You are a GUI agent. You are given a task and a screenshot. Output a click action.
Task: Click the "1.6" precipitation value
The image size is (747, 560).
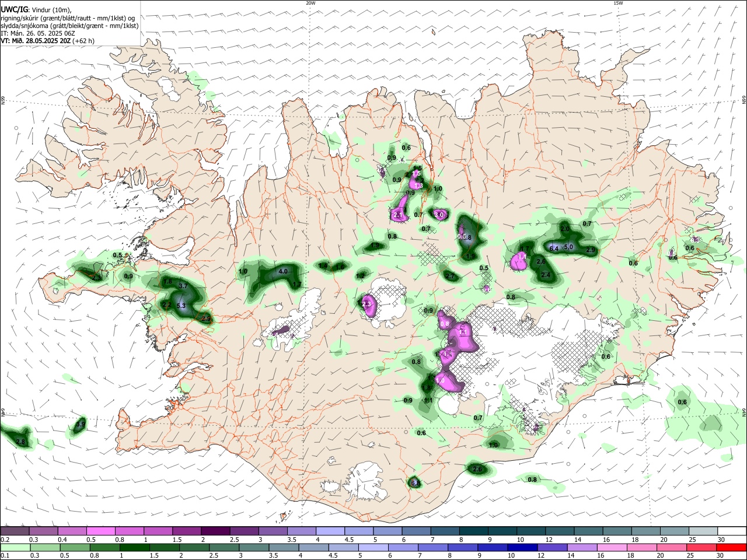coord(340,267)
